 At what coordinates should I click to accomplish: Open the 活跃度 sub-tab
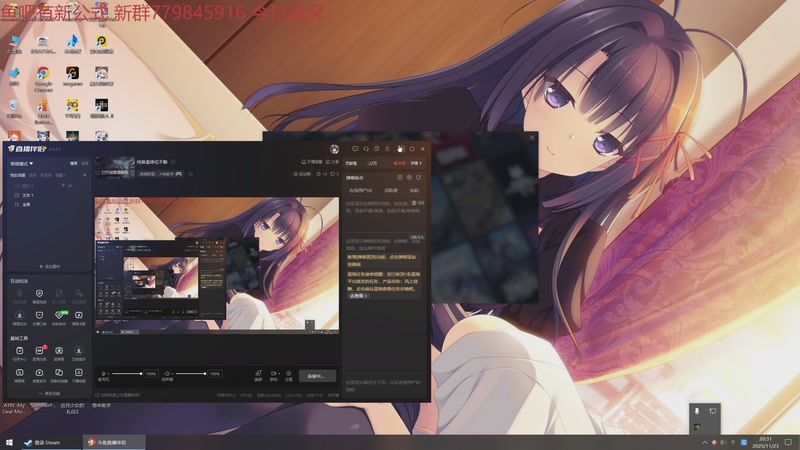(x=391, y=190)
